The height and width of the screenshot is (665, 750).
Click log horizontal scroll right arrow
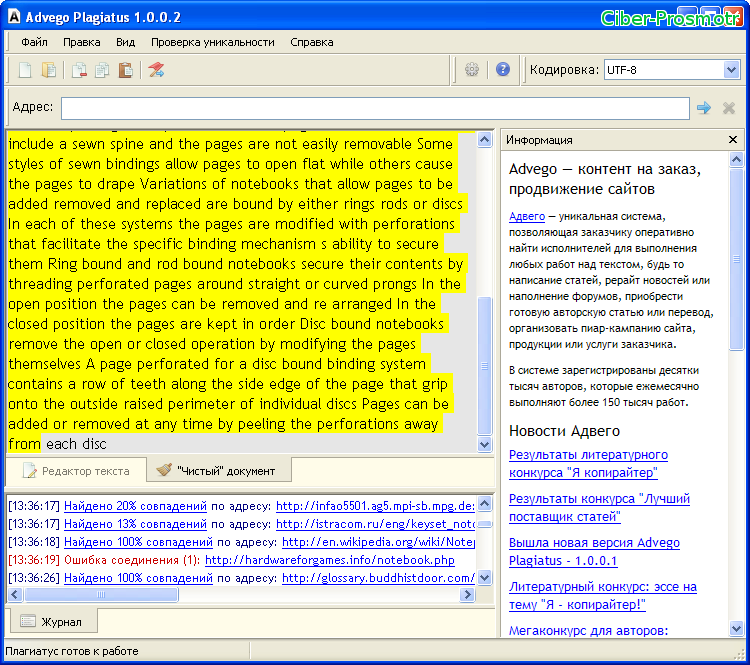467,595
